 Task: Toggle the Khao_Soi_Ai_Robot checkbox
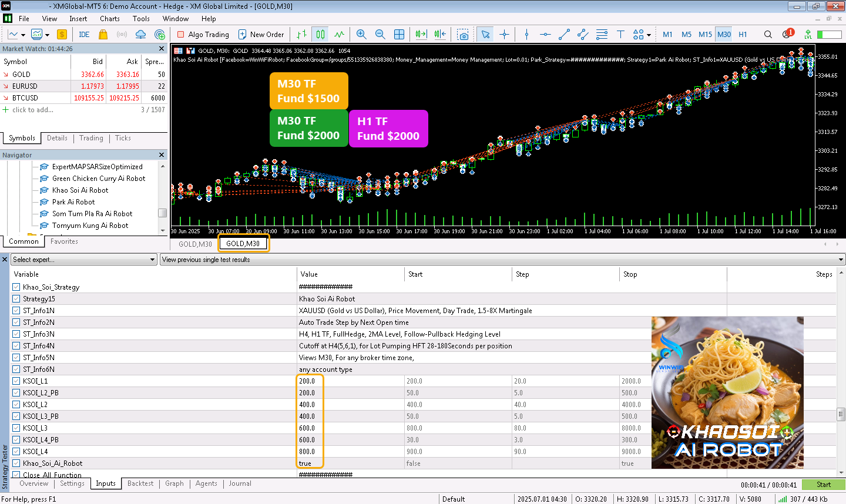point(16,463)
